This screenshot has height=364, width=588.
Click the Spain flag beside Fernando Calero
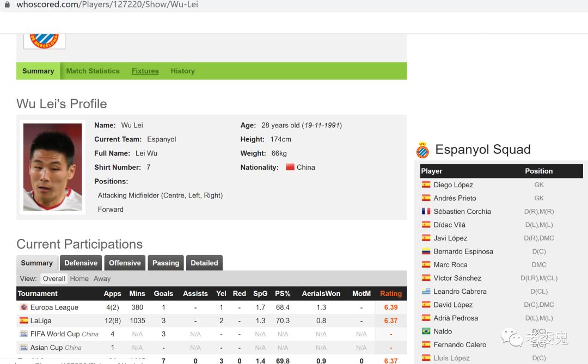(x=426, y=344)
